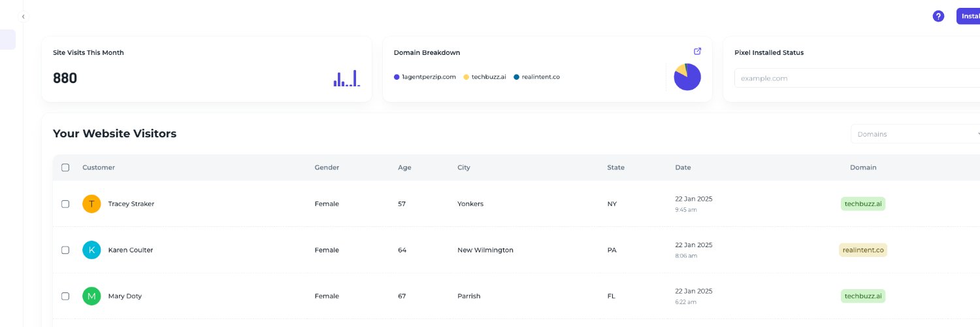Toggle the select-all checkbox in table header

(65, 167)
